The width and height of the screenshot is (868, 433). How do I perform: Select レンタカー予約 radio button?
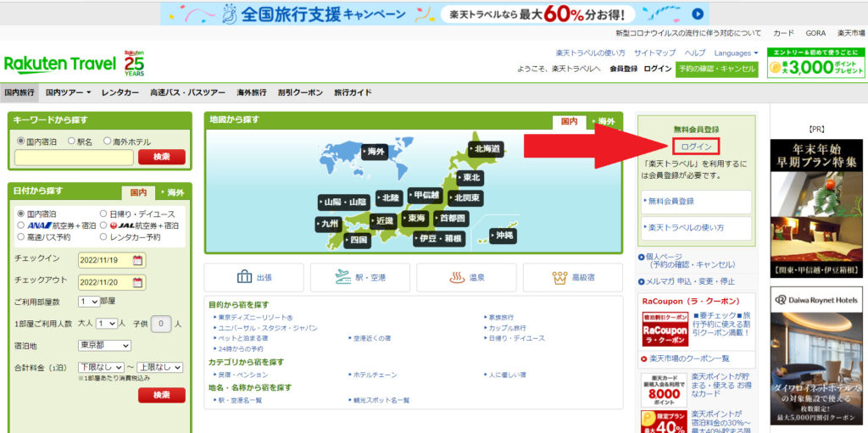pos(103,237)
